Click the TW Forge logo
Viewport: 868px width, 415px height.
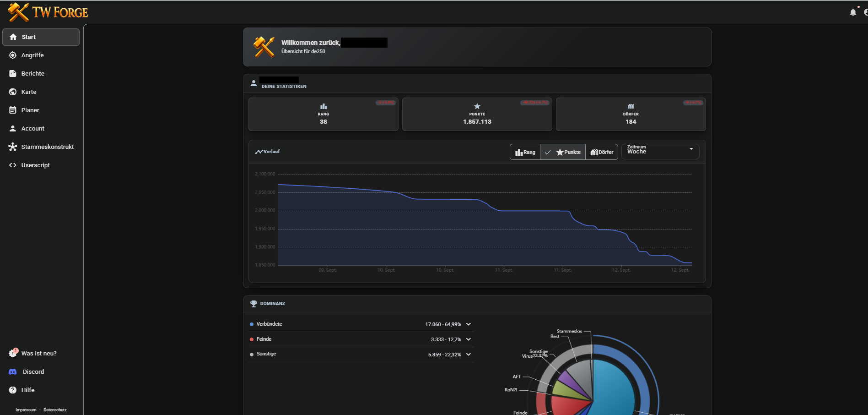(48, 12)
